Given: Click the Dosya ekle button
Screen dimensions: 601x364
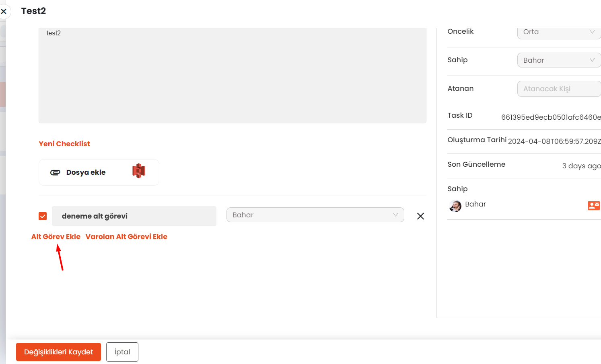Looking at the screenshot, I should (99, 172).
